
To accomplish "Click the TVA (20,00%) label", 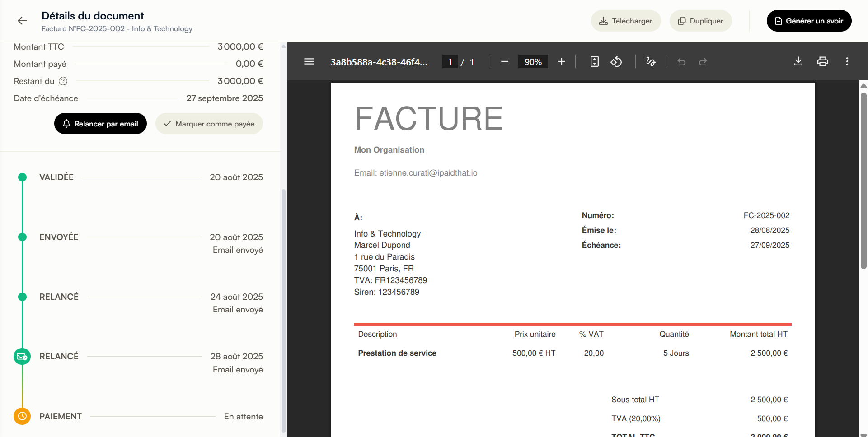I will pyautogui.click(x=636, y=418).
